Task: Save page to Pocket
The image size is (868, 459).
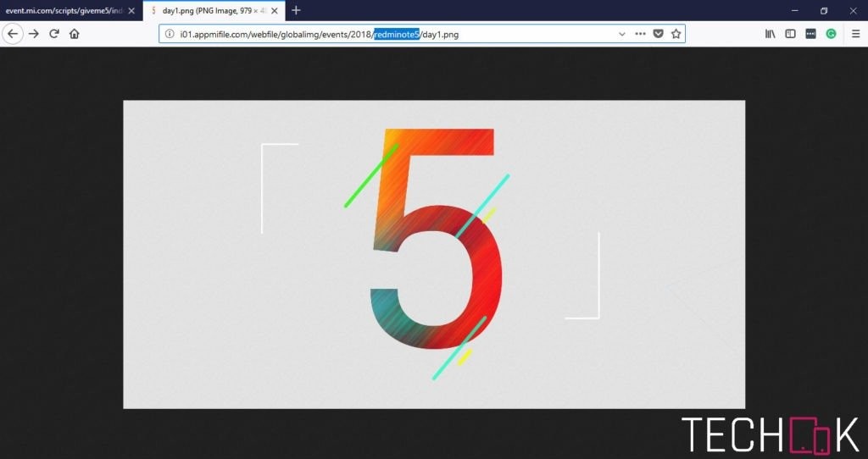Action: pos(658,34)
